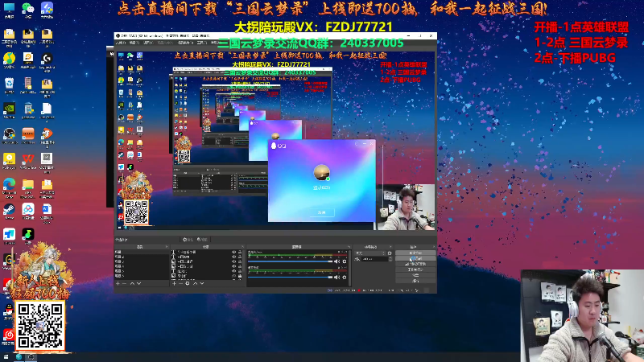This screenshot has width=644, height=362.
Task: Open Properties button above the docks
Action: (188, 240)
